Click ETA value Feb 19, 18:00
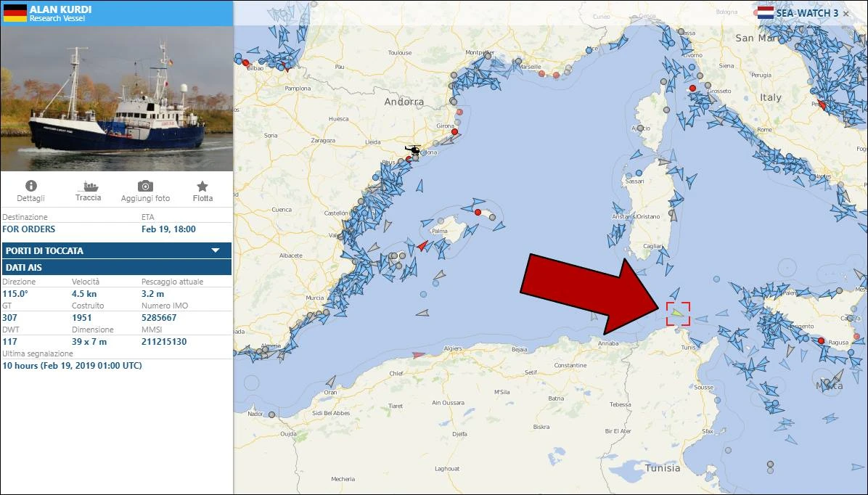The image size is (868, 495). pos(169,229)
